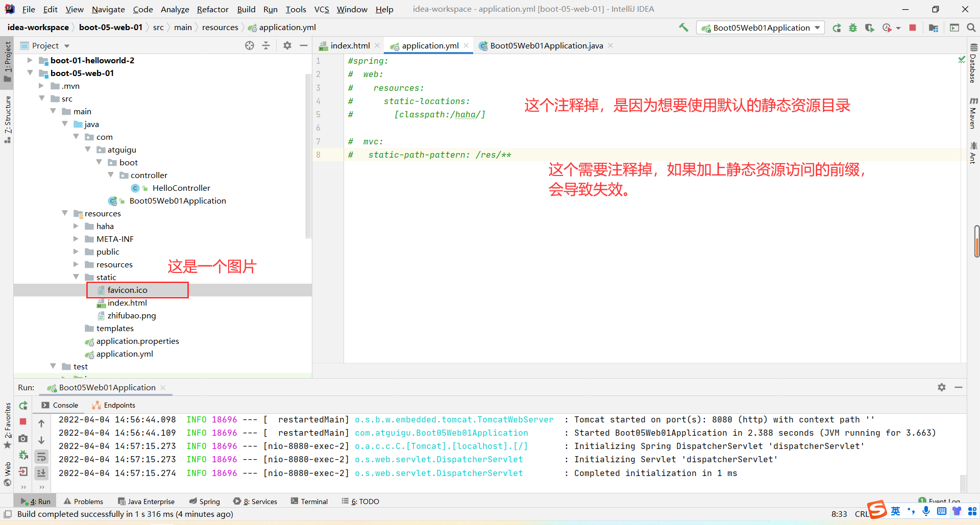Locate the current file with the crosshair icon
This screenshot has height=525, width=980.
250,45
